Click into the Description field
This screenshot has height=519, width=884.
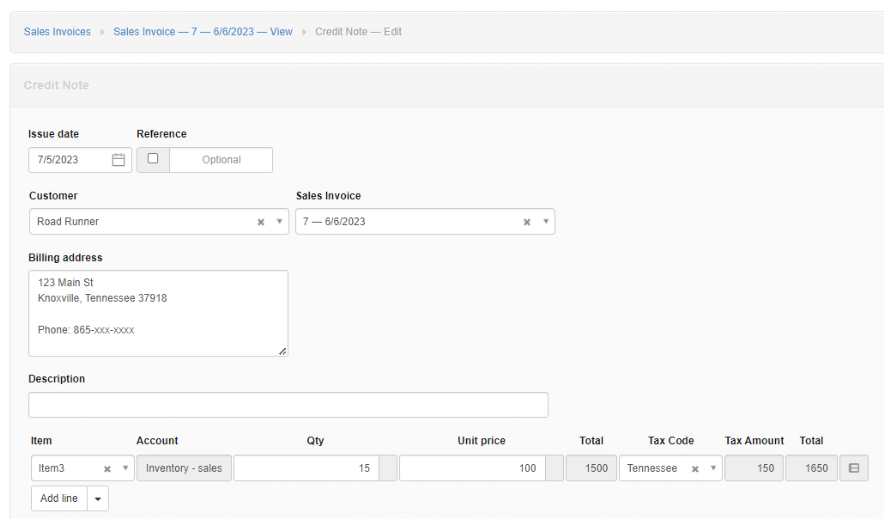coord(288,405)
